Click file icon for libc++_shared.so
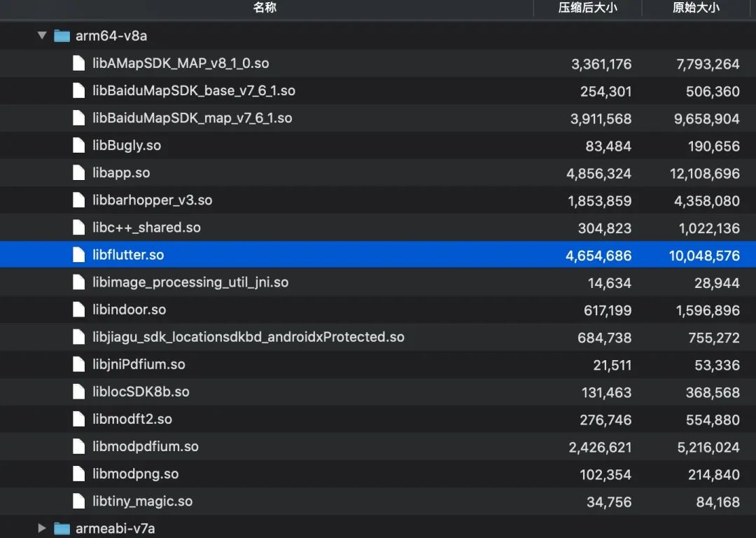 (78, 227)
